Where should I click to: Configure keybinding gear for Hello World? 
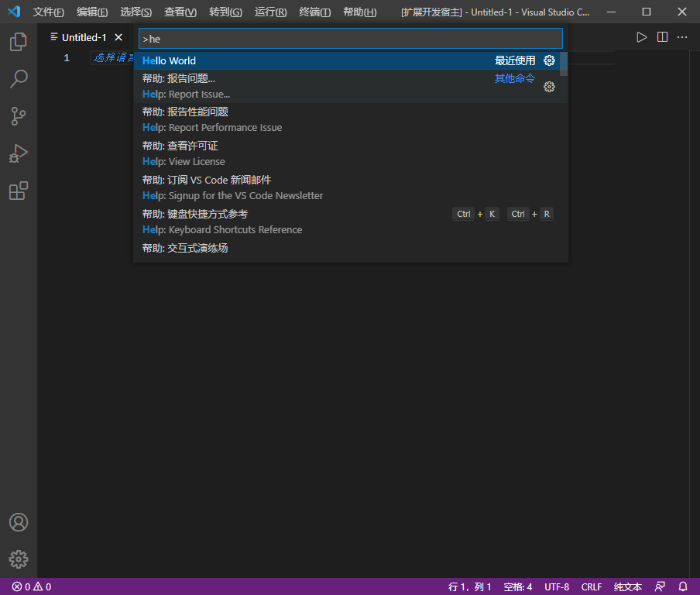coord(549,60)
